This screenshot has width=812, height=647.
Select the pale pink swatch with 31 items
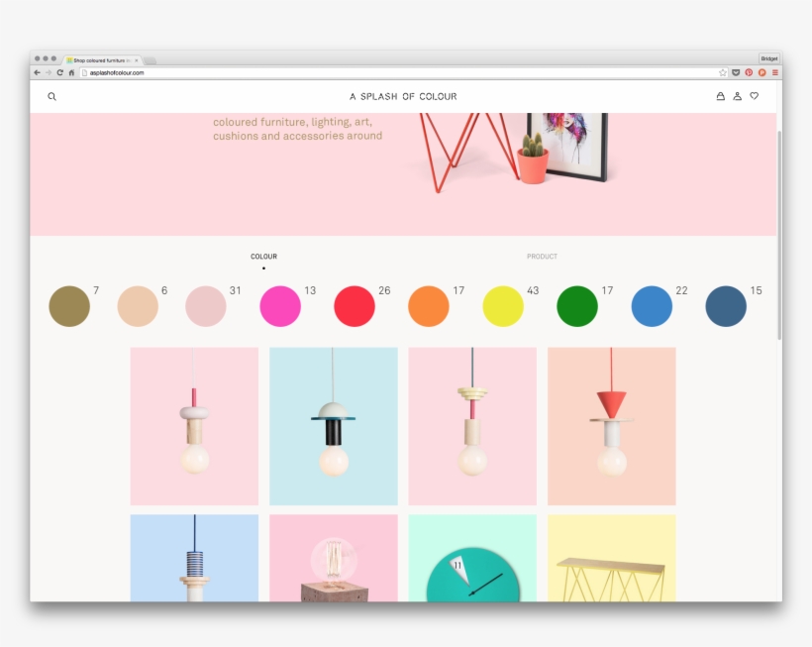(206, 306)
